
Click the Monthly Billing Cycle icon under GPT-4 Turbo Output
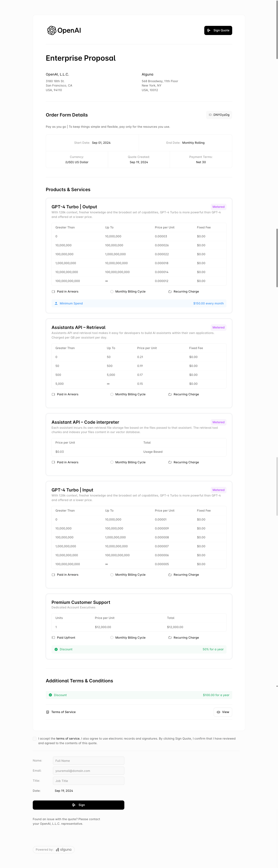pyautogui.click(x=112, y=291)
